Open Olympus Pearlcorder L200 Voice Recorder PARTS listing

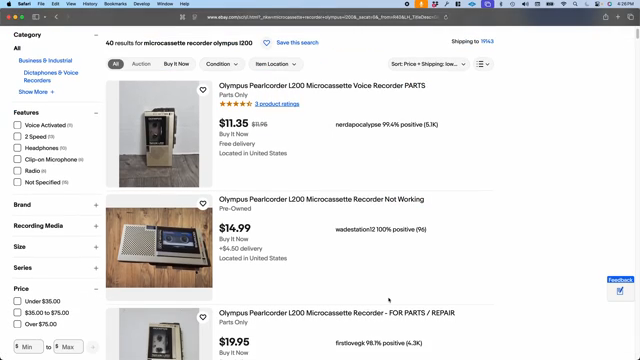322,86
